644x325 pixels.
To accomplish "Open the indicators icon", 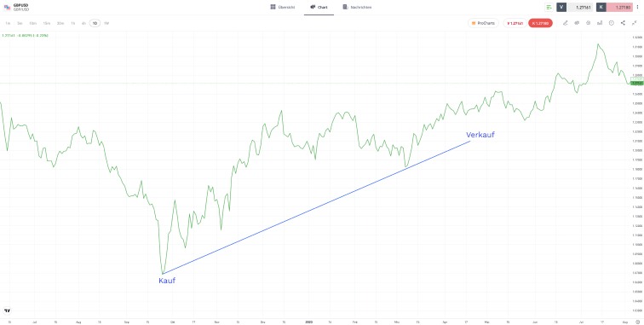I will [x=588, y=23].
